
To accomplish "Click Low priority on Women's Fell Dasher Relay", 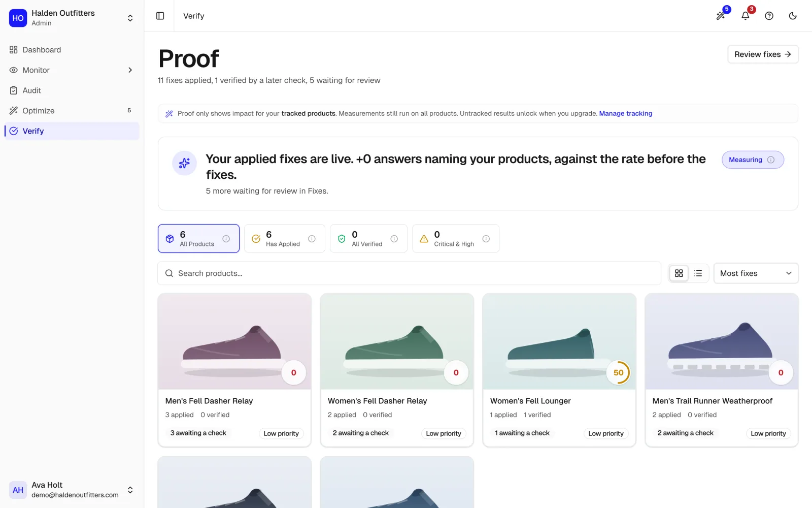I will click(444, 433).
